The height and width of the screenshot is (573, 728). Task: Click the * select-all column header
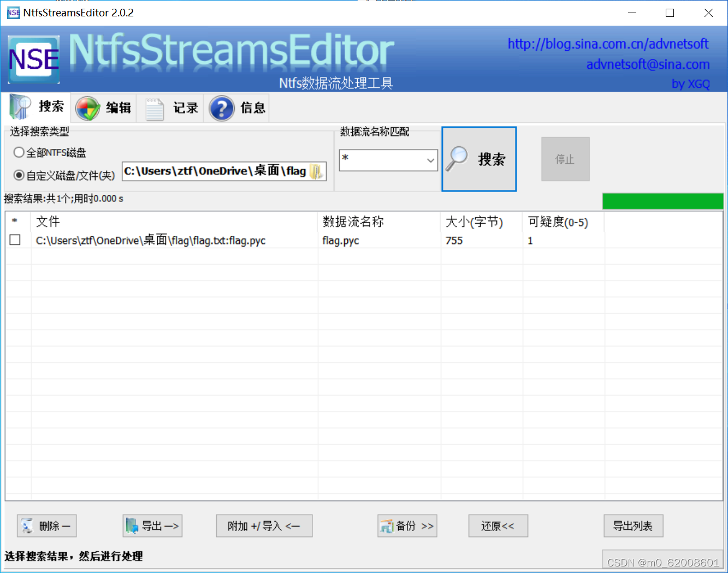pos(18,222)
